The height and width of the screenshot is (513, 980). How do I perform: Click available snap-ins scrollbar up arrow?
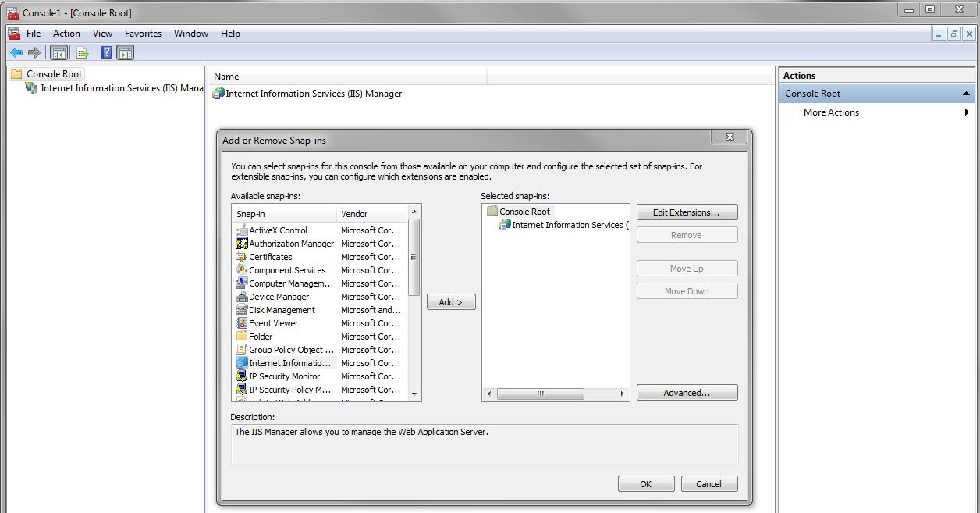click(414, 212)
